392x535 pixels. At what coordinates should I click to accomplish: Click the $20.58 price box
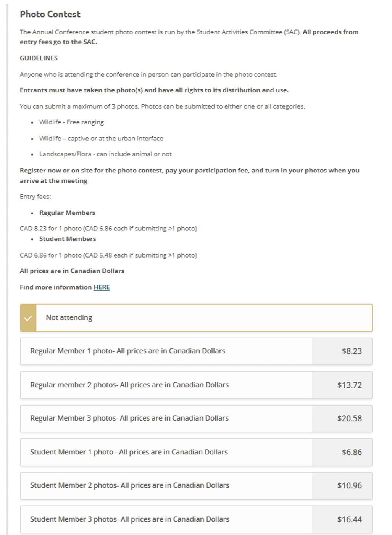(x=349, y=419)
